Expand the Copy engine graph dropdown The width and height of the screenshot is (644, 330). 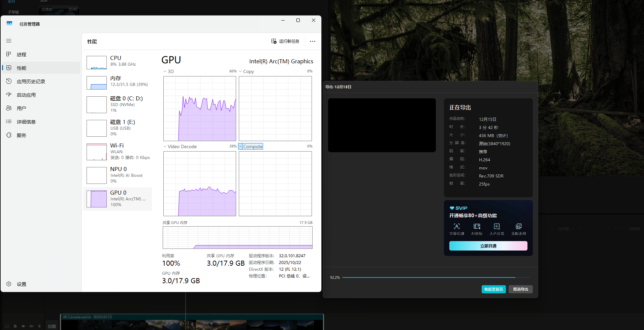(x=240, y=71)
